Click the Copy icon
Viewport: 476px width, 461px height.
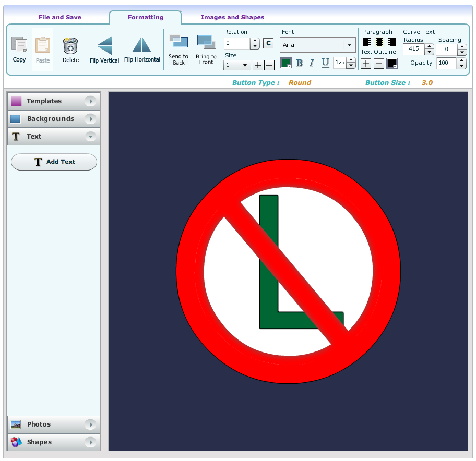coord(19,45)
